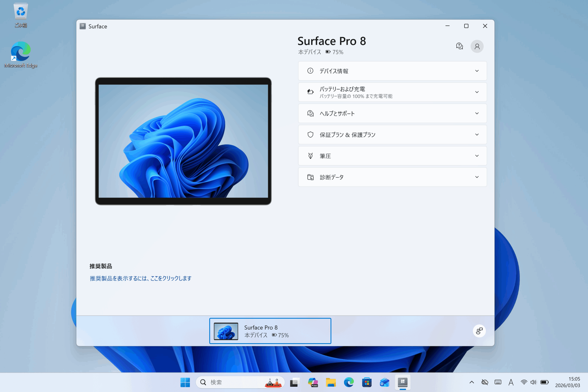588x392 pixels.
Task: Click the pen icon next to 筆圧
Action: [x=310, y=156]
